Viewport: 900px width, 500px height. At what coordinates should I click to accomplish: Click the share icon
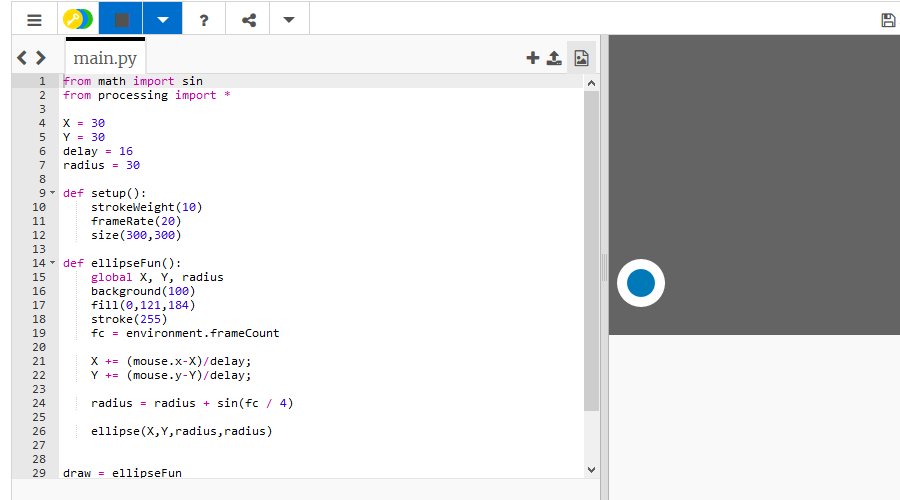(x=249, y=21)
